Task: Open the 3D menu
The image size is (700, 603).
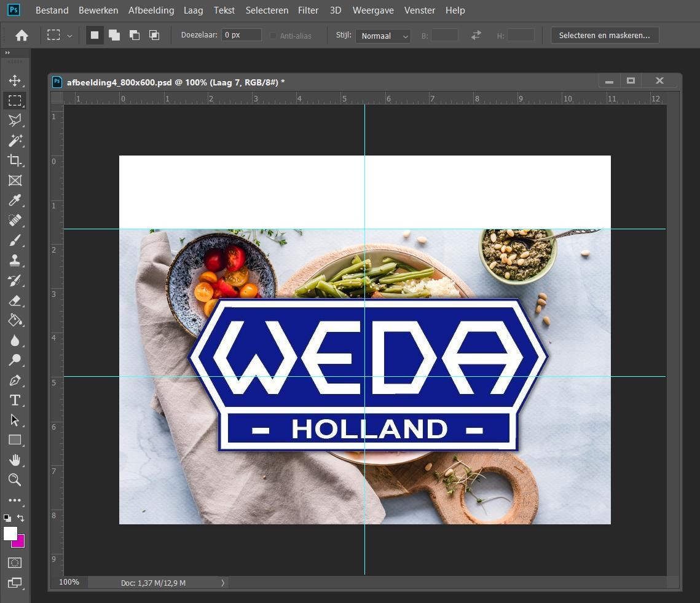Action: click(336, 10)
